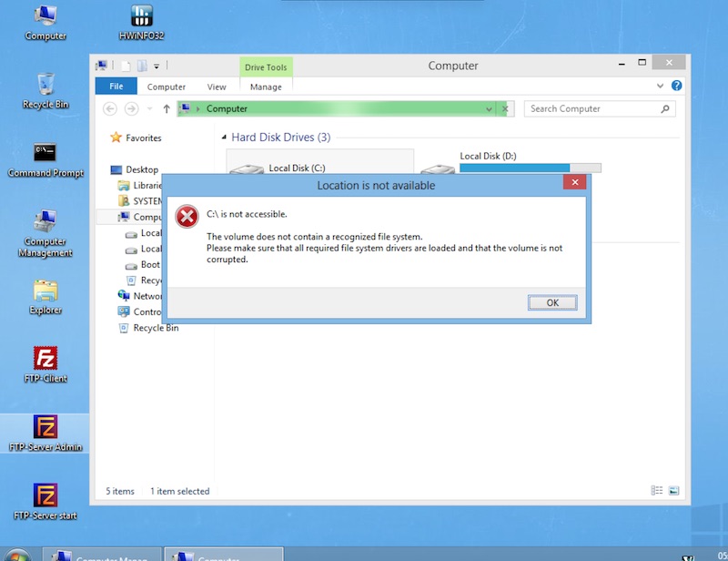Click the Explorer desktop folder icon
728x561 pixels.
(45, 292)
